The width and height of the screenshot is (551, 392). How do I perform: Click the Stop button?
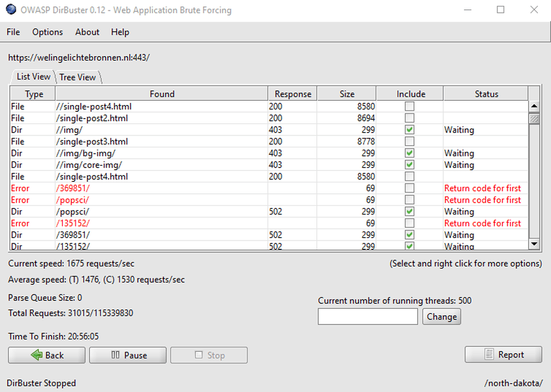209,355
